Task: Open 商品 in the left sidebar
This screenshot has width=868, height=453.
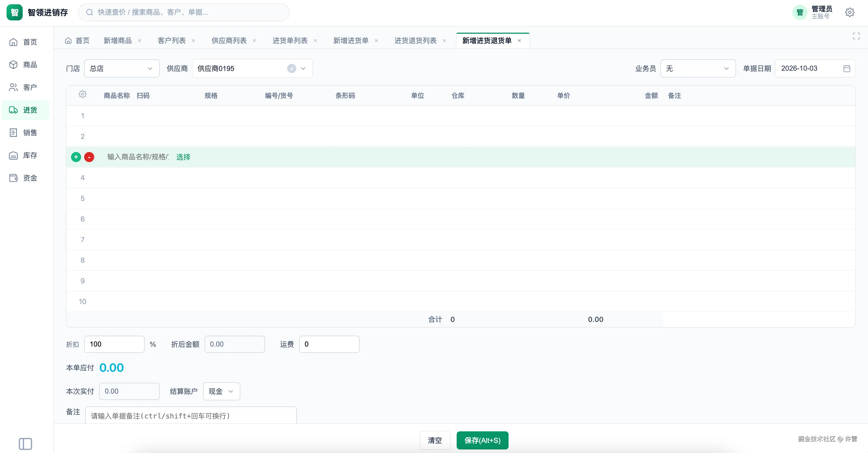Action: (25, 65)
